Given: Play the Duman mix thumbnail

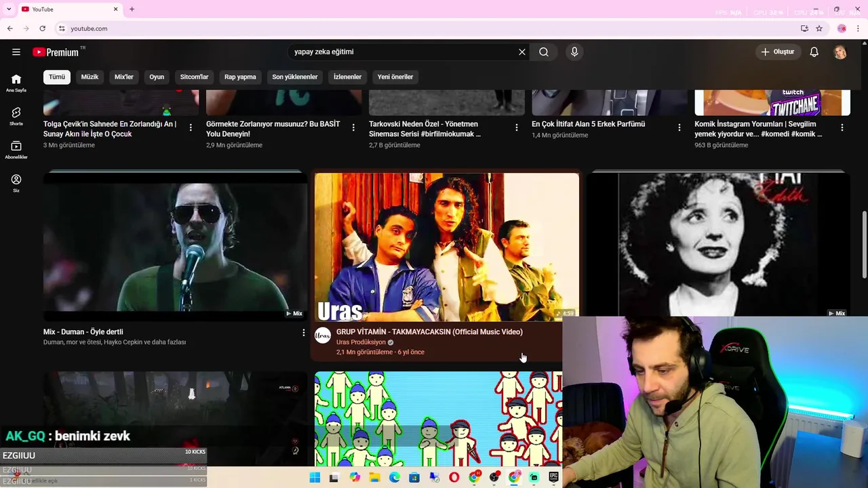Looking at the screenshot, I should [175, 245].
